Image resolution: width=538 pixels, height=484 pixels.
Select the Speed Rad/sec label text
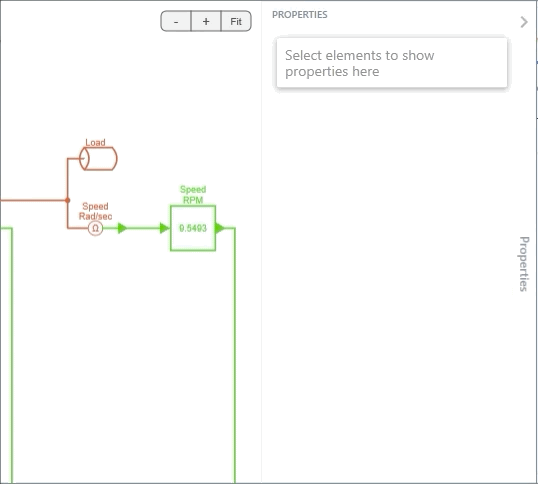[x=95, y=211]
